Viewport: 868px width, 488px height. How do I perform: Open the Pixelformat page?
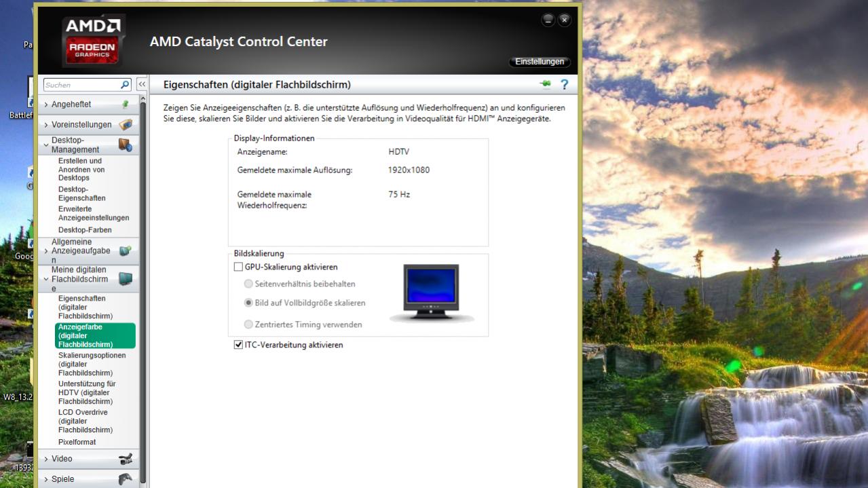coord(77,442)
